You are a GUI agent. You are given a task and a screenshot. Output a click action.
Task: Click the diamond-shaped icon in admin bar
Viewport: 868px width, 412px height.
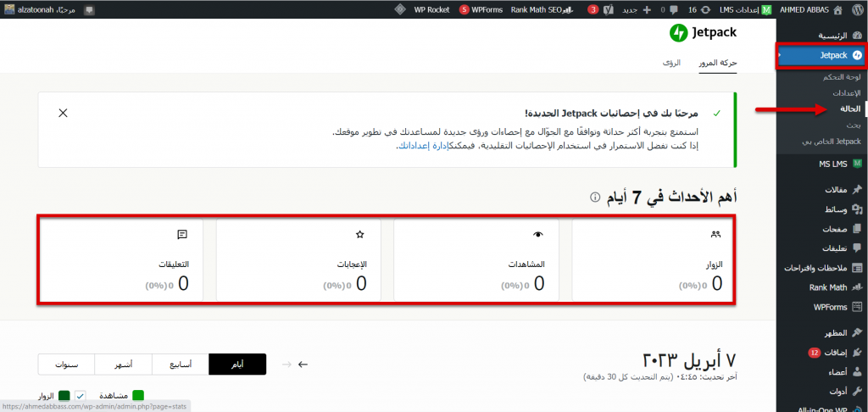pyautogui.click(x=399, y=9)
